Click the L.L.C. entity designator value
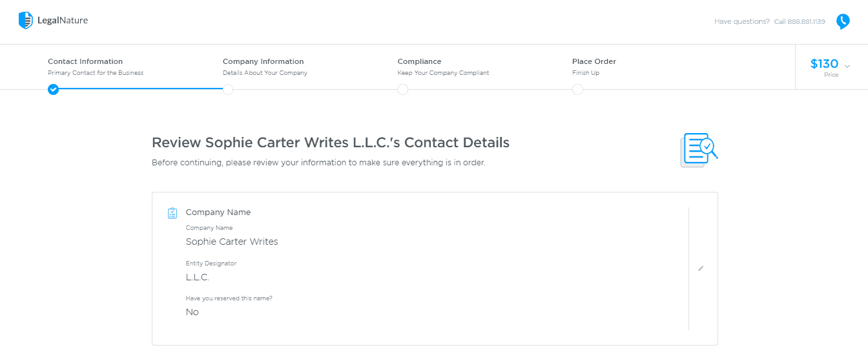The image size is (868, 352). 198,277
